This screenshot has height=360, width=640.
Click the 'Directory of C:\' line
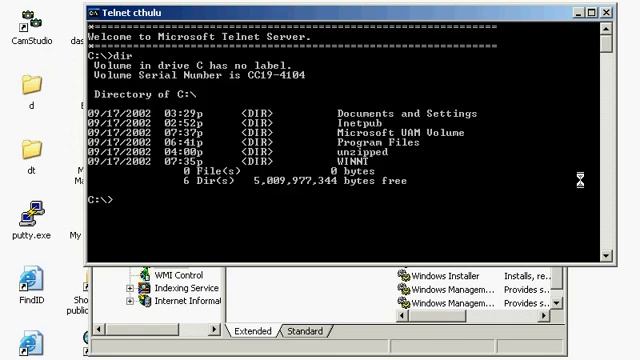pos(145,94)
